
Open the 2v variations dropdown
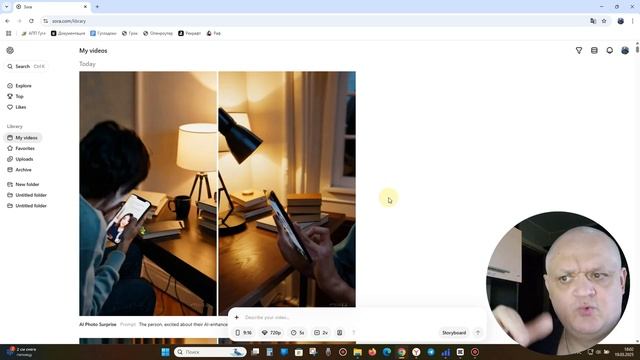click(x=321, y=333)
